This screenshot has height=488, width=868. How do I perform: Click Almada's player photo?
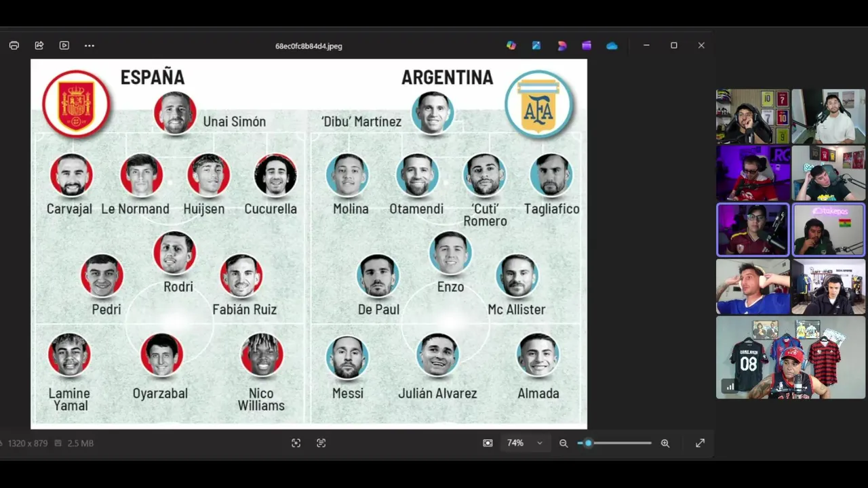point(538,354)
